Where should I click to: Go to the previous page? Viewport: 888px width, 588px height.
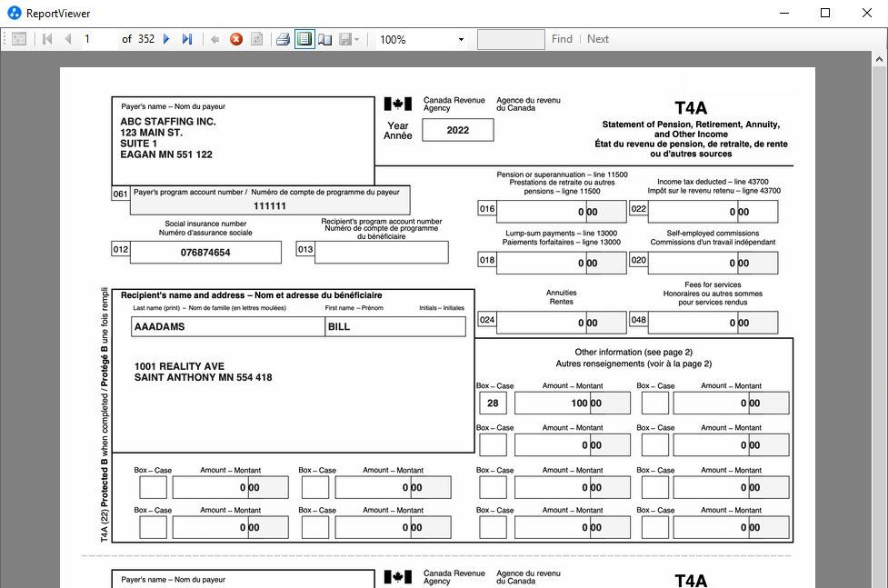tap(68, 39)
